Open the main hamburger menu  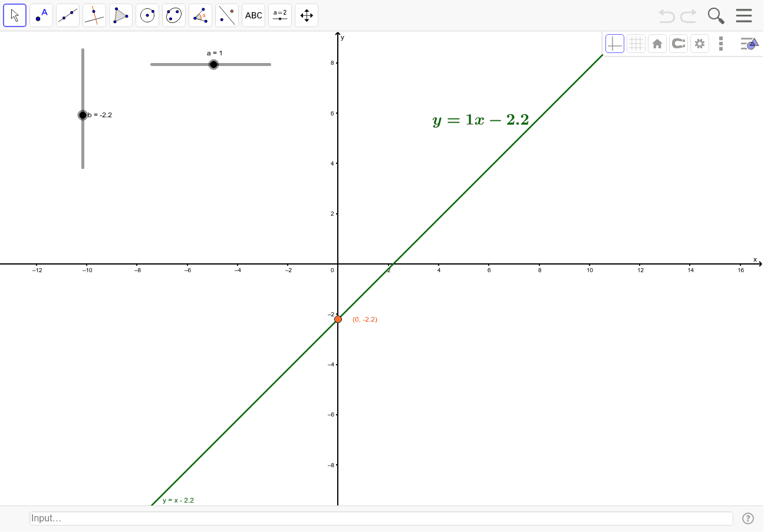point(744,16)
